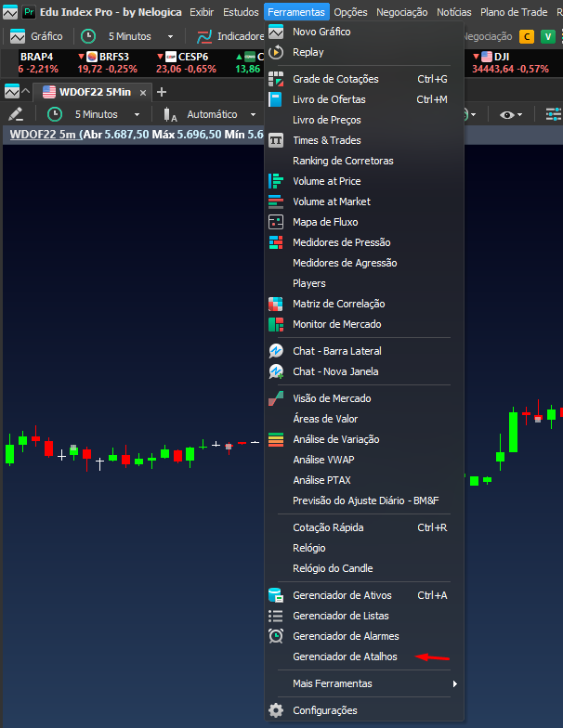Open Gerenciador de Listas icon

tap(276, 616)
